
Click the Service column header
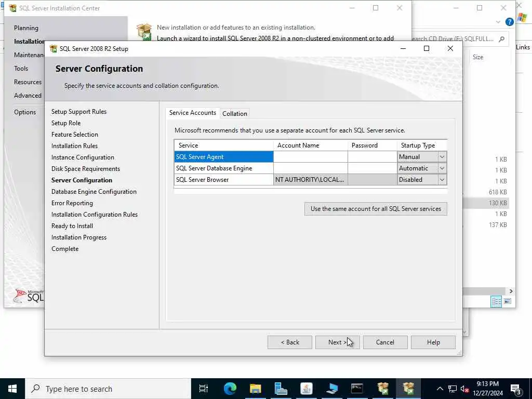click(224, 145)
